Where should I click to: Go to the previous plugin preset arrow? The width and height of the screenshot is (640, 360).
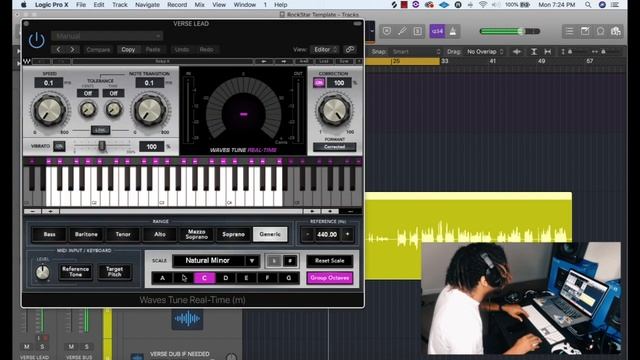(x=58, y=49)
